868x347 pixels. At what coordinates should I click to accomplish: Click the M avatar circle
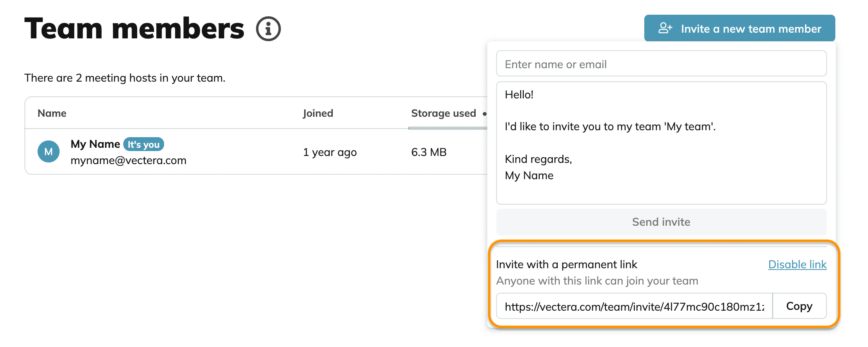(x=49, y=151)
